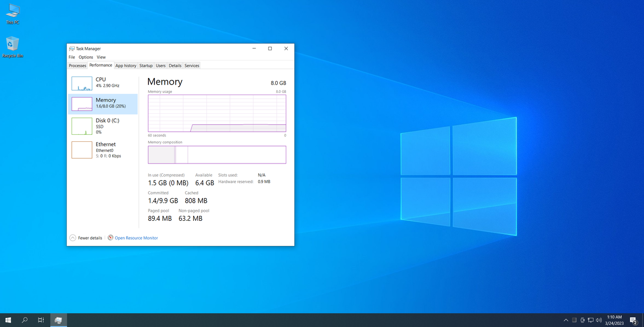Image resolution: width=644 pixels, height=327 pixels.
Task: Open the View menu
Action: point(101,57)
